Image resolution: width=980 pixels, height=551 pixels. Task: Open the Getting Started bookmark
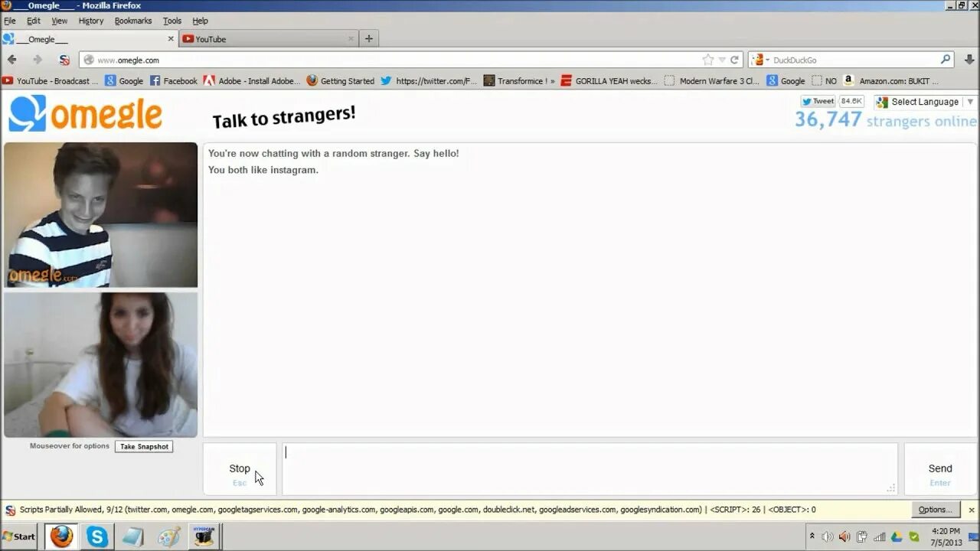click(341, 80)
